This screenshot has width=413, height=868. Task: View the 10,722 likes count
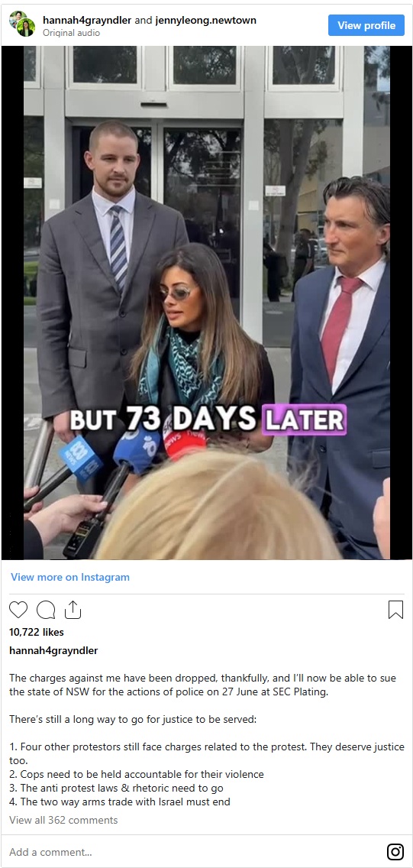pos(37,632)
